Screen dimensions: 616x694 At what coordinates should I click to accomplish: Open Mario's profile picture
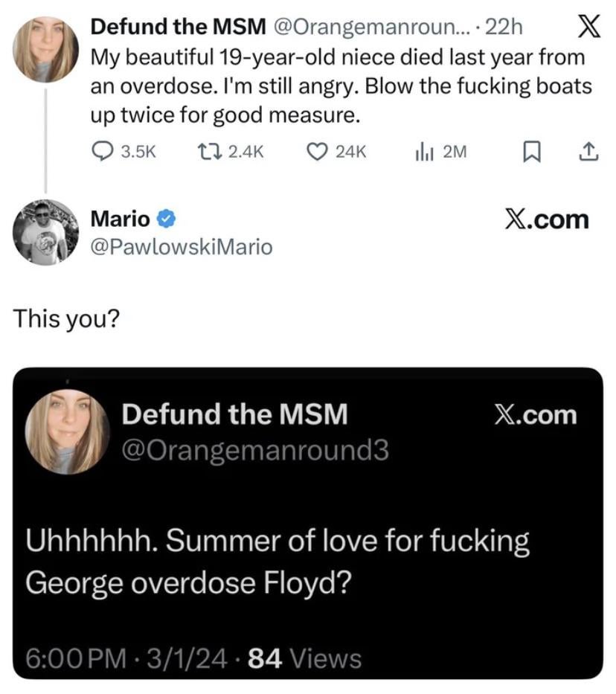[x=45, y=232]
